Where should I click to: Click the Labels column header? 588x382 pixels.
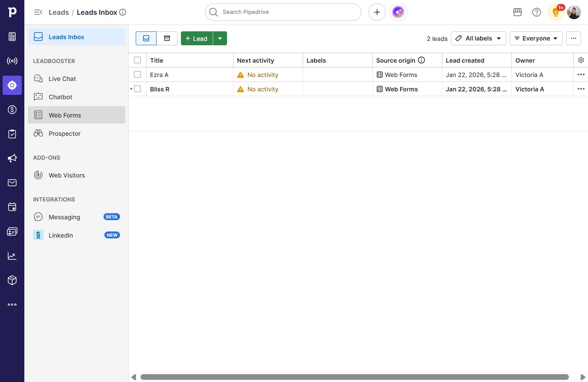(337, 60)
